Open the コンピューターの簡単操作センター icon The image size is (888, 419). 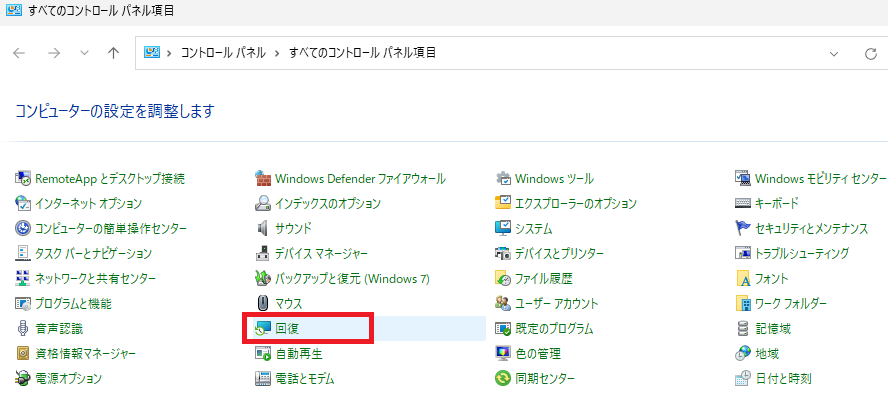coord(23,228)
